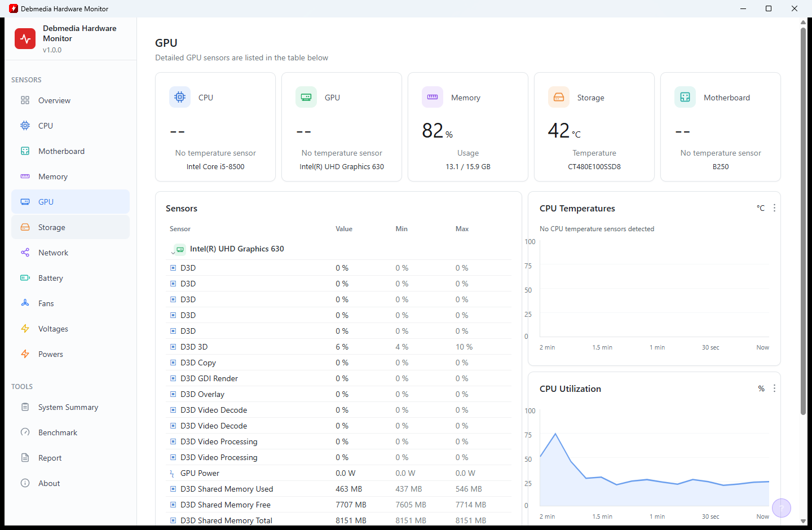Open the Benchmark tool label
Viewport: 812px width, 530px height.
click(x=58, y=432)
